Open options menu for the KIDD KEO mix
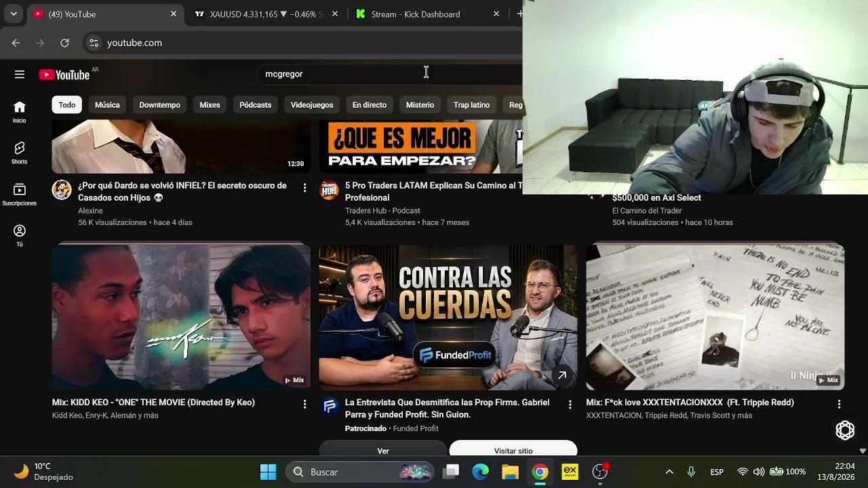 pyautogui.click(x=304, y=404)
